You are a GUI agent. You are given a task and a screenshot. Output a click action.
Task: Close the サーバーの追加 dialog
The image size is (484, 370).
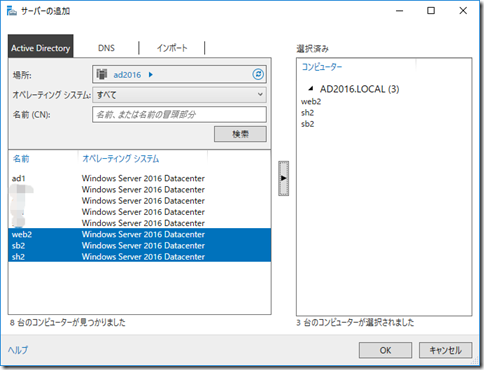tap(463, 11)
